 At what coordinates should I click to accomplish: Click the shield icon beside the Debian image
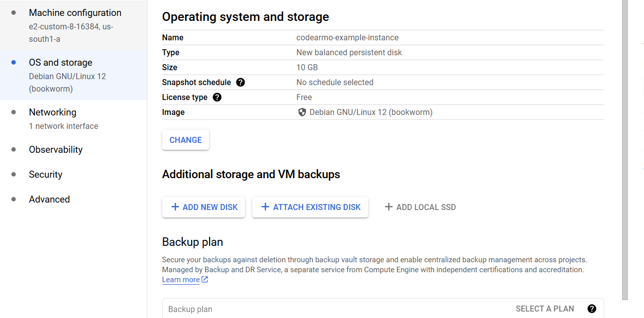coord(302,112)
